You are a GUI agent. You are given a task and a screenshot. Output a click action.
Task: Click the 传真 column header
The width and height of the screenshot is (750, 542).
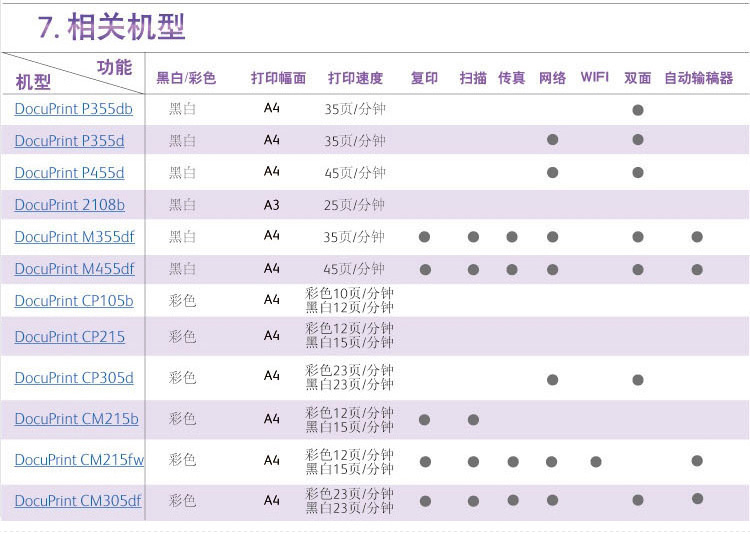coord(512,78)
